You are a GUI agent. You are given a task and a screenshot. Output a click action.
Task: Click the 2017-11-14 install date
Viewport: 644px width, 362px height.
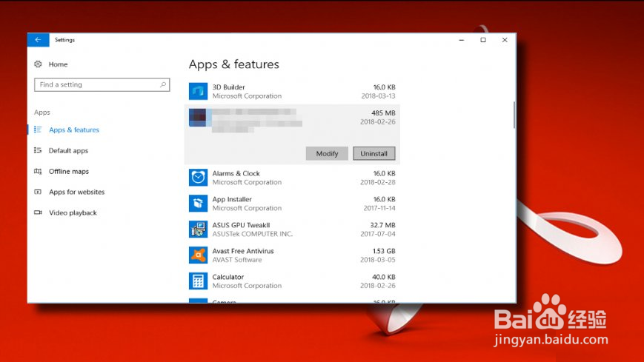click(379, 208)
